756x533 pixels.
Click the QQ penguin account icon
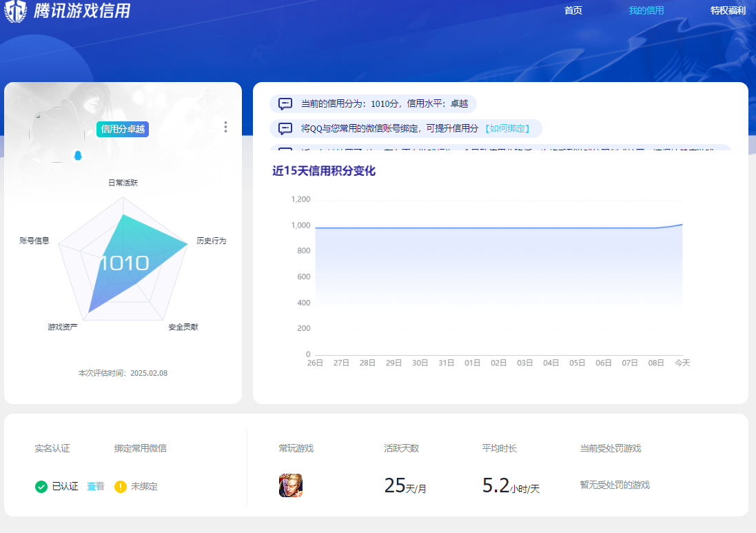click(78, 155)
